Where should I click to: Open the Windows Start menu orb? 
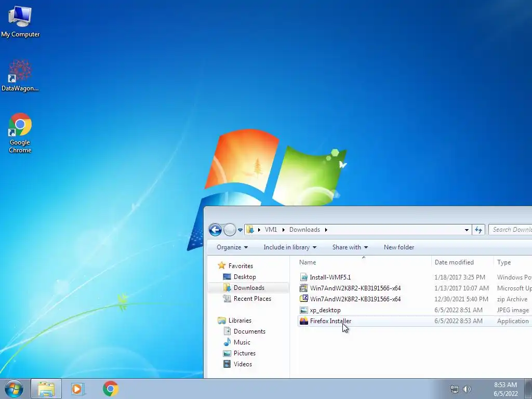pyautogui.click(x=14, y=389)
